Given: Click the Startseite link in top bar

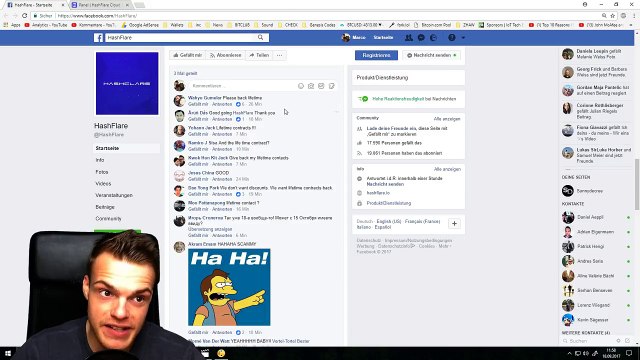Looking at the screenshot, I should point(383,38).
